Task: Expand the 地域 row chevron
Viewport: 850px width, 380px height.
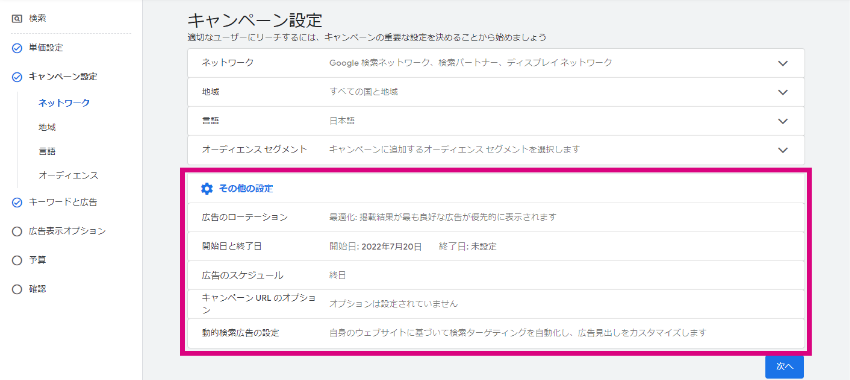Action: tap(782, 92)
